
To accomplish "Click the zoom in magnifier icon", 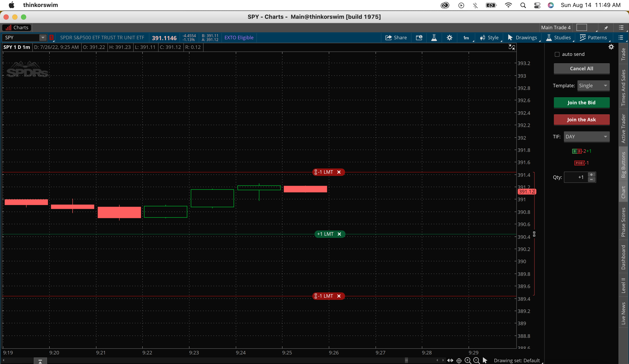I will [468, 360].
